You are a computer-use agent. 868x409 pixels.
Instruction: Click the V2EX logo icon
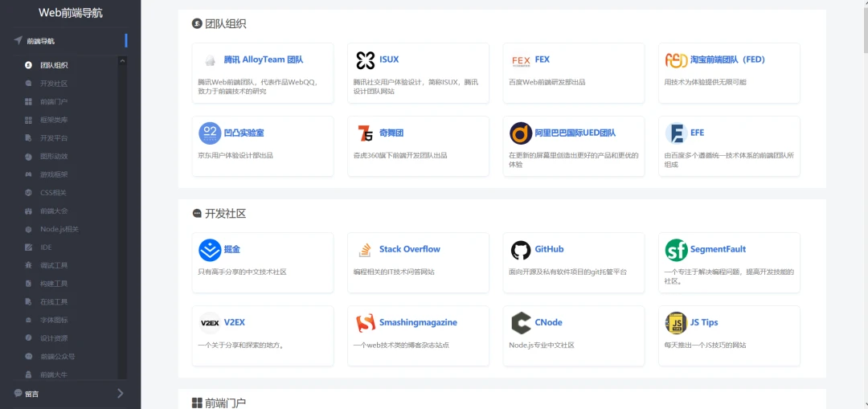pyautogui.click(x=210, y=323)
